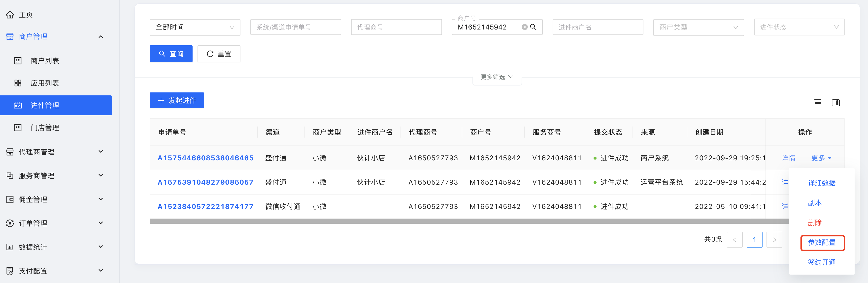This screenshot has height=283, width=868.
Task: Click the 发起进件 button
Action: (x=177, y=100)
